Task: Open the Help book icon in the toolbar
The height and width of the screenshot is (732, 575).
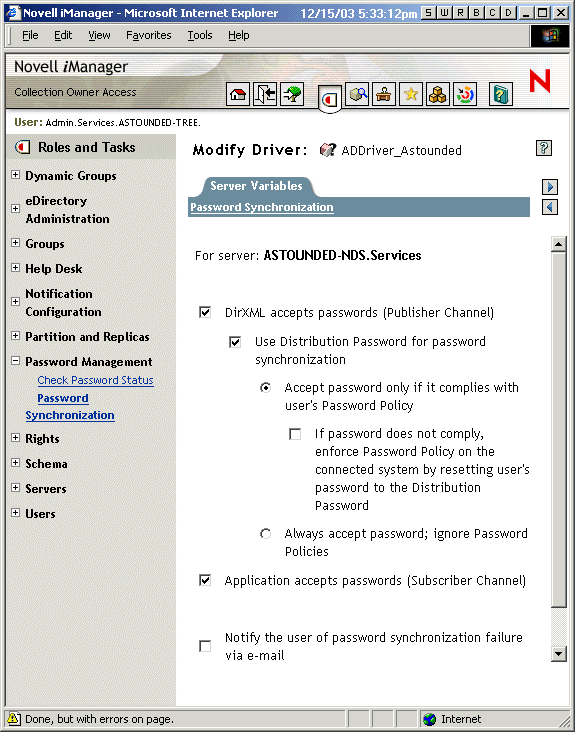Action: (x=501, y=94)
